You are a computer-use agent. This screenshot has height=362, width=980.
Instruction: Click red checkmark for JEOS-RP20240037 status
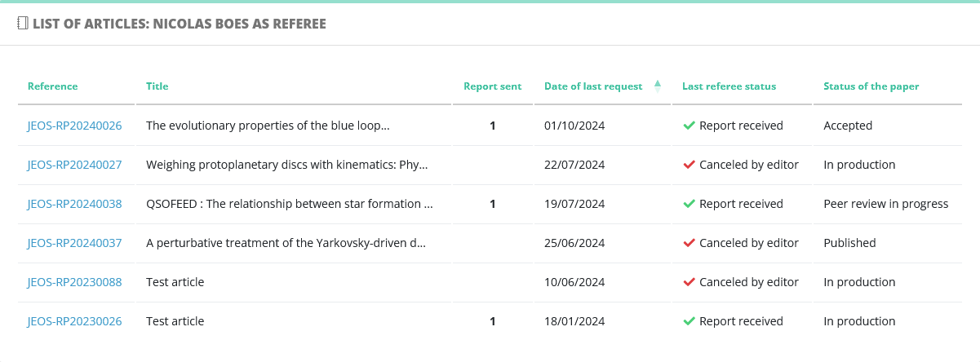[x=689, y=243]
